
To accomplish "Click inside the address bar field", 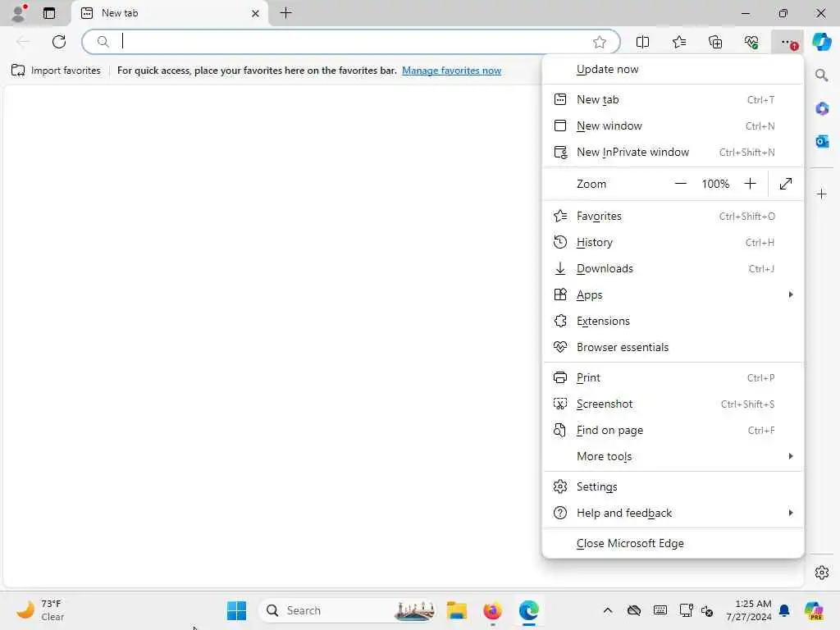I will point(351,42).
